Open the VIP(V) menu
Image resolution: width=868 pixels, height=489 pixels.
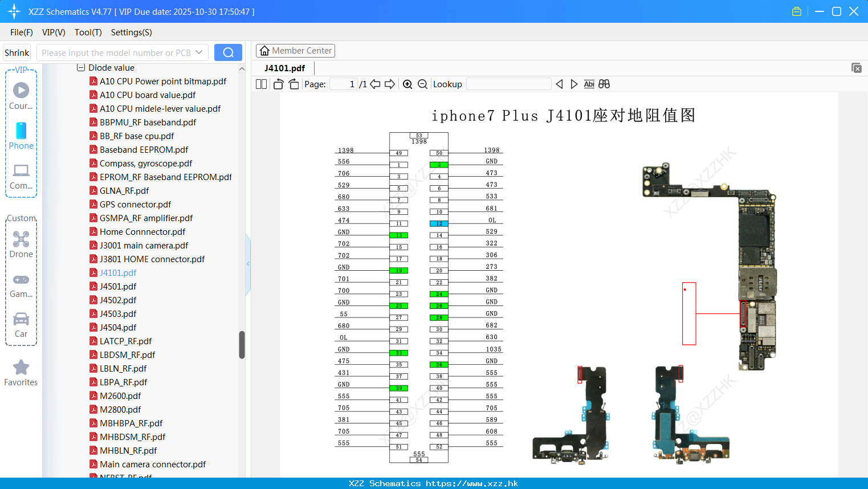click(x=54, y=32)
